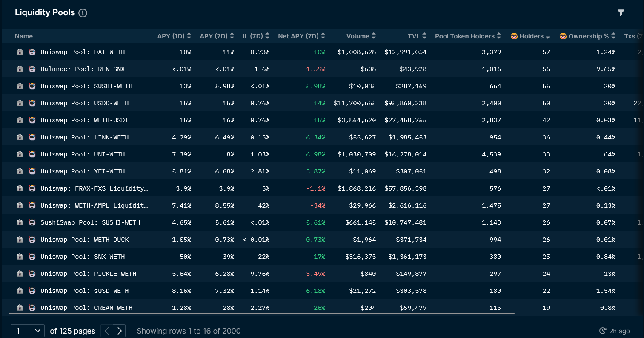Open the Liquidity Pools info icon
The image size is (644, 338).
[83, 13]
